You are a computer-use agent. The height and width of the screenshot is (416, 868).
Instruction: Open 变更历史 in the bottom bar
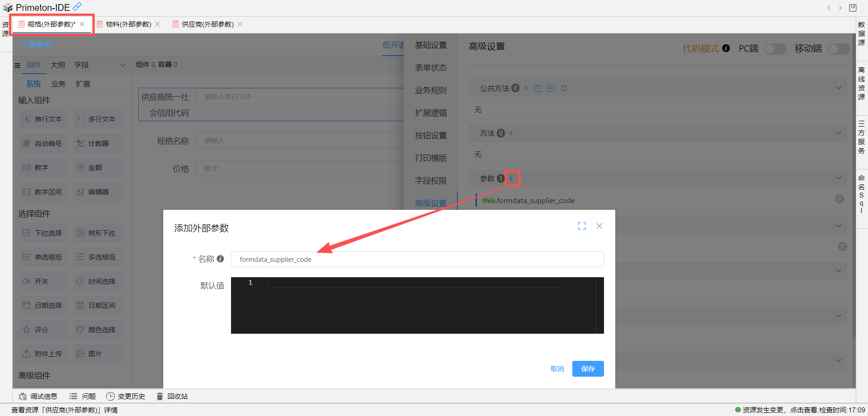[x=126, y=397]
